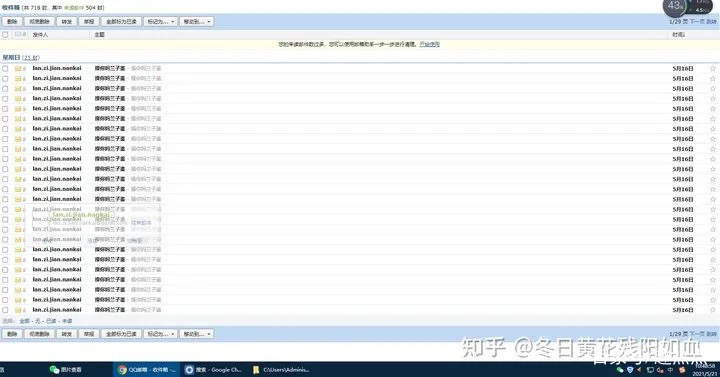Screen dimensions: 720x377
Task: Open the first email from lan.zi.jian.nankai
Action: (110, 68)
